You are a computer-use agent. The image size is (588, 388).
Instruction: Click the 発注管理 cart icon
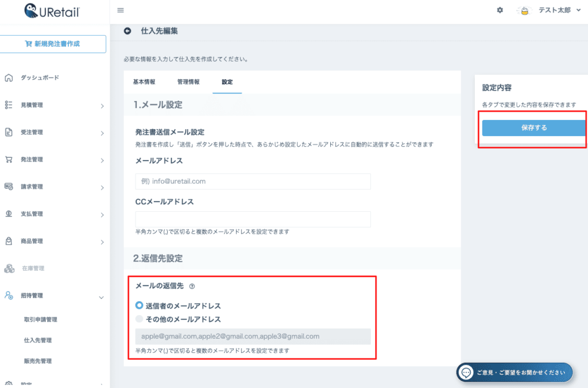[x=9, y=160]
